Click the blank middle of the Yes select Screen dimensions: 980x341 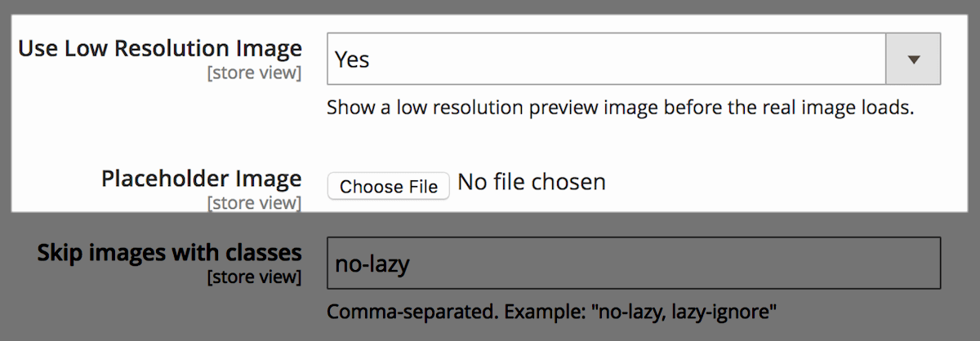coord(621,59)
